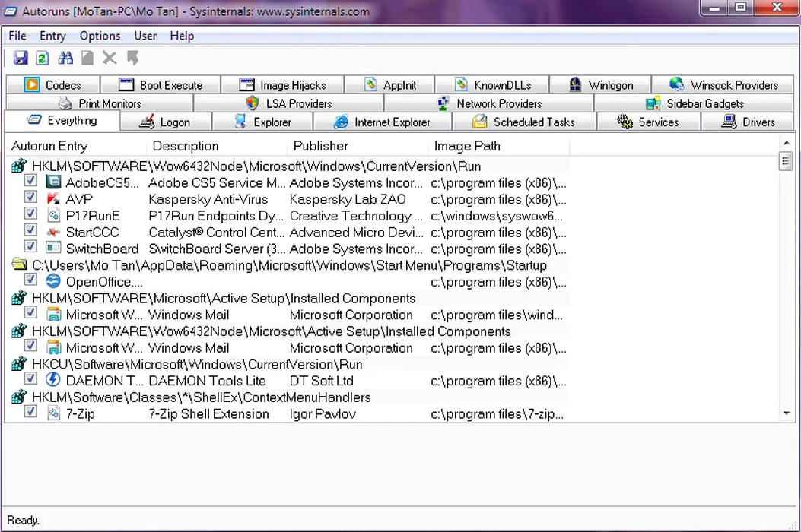Image resolution: width=801 pixels, height=532 pixels.
Task: Toggle the OpenOffice startup checkbox
Action: [30, 279]
